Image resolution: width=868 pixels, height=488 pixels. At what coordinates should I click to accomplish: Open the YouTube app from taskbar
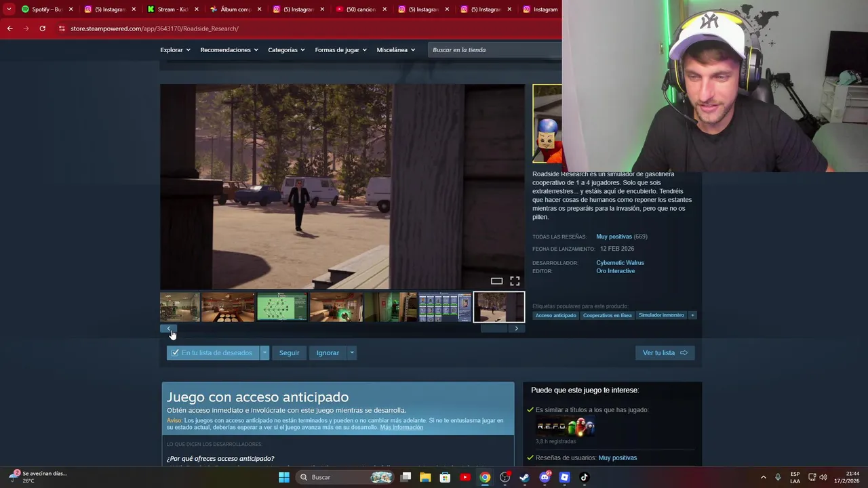pos(465,477)
